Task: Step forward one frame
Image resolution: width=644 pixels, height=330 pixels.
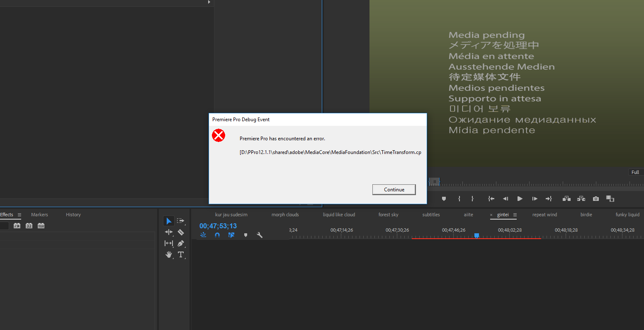Action: pos(535,199)
